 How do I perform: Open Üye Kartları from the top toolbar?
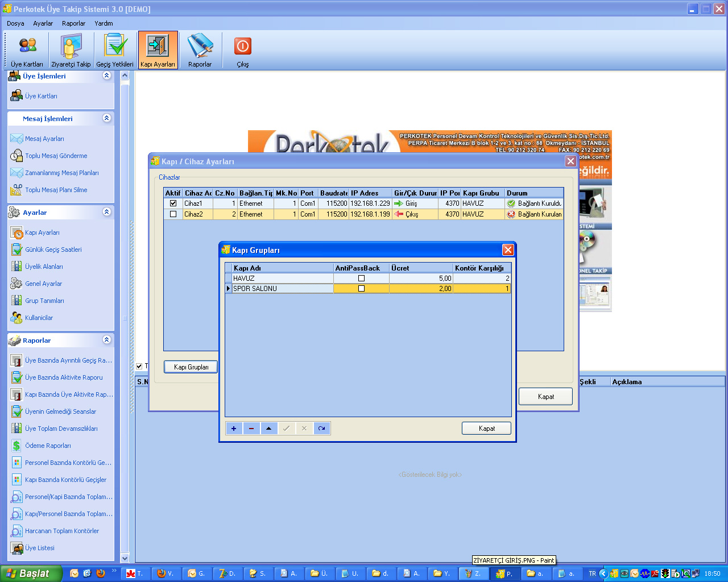(x=27, y=51)
